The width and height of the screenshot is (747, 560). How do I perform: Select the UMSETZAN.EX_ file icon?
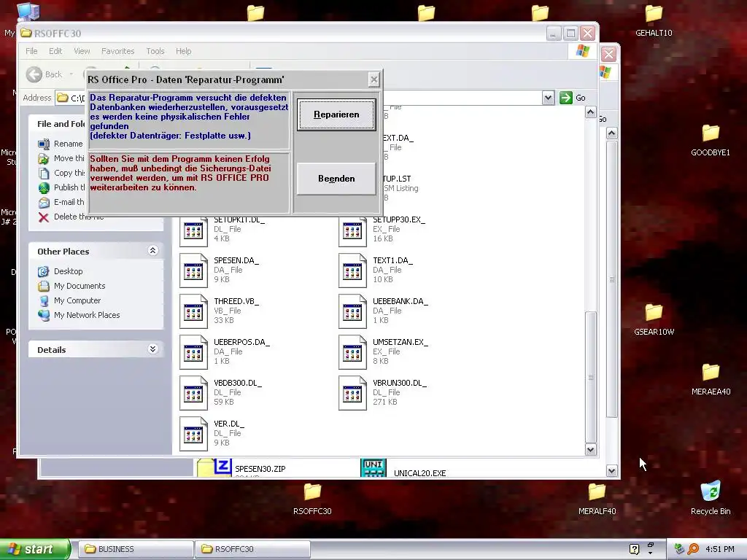pyautogui.click(x=352, y=353)
